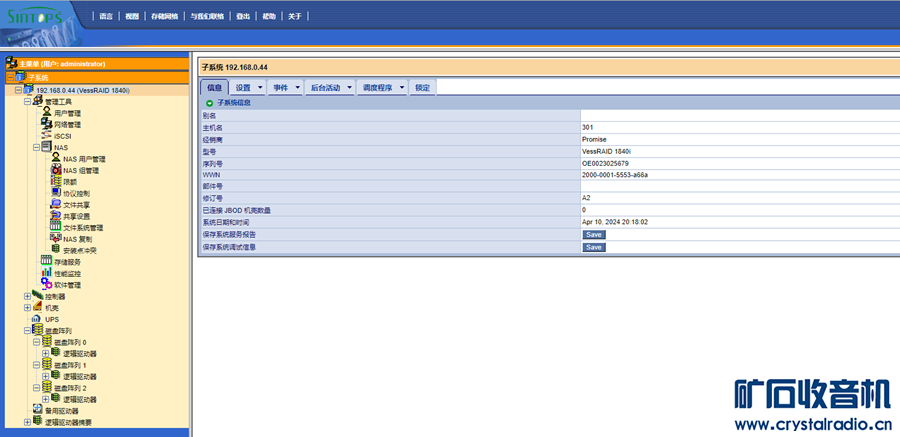Click Save for 保存系统服务报告
The height and width of the screenshot is (437, 900).
pyautogui.click(x=593, y=234)
